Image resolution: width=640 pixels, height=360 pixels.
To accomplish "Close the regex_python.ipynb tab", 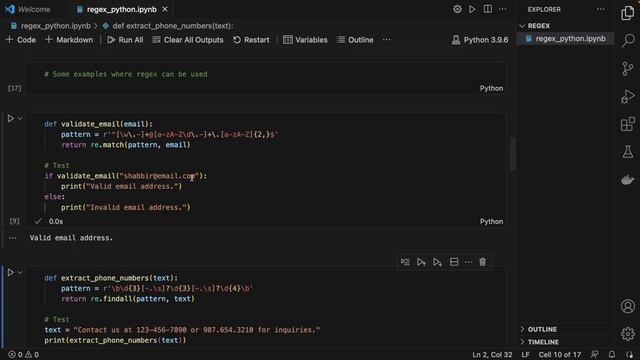I will (x=165, y=9).
